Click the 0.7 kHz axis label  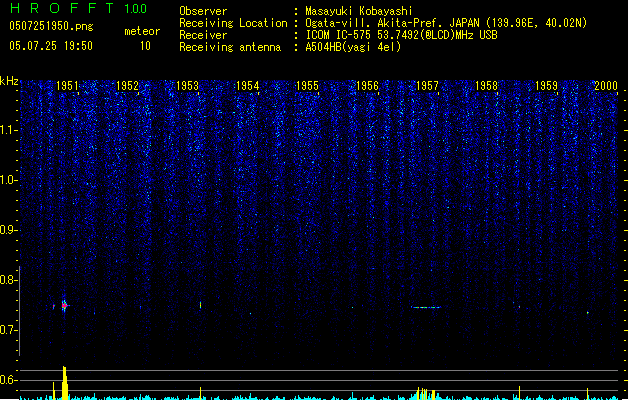pyautogui.click(x=8, y=330)
